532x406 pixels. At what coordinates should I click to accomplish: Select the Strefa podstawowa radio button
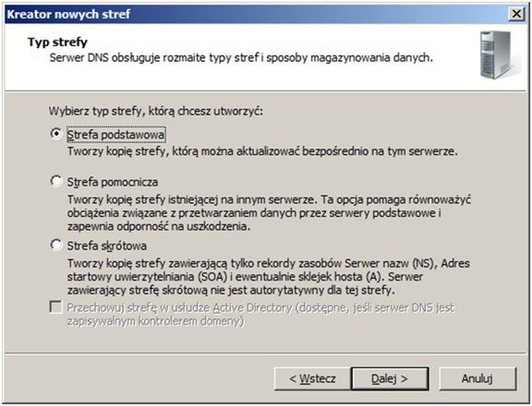point(56,134)
